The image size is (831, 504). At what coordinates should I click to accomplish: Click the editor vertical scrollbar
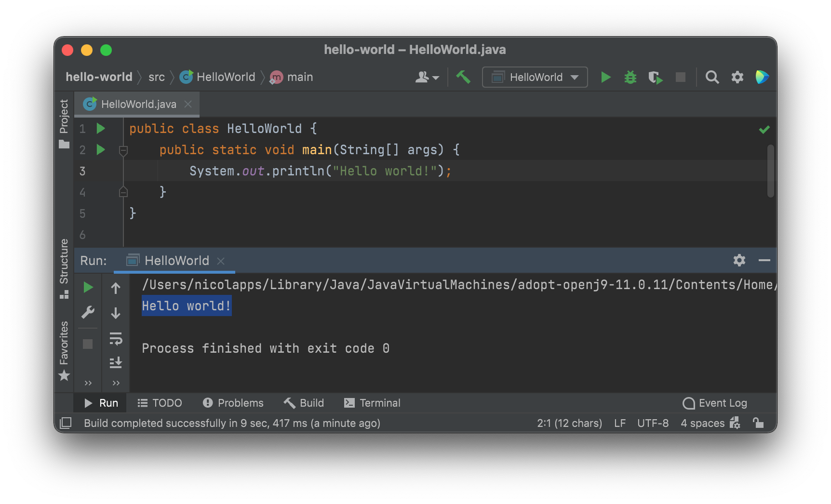click(x=770, y=171)
